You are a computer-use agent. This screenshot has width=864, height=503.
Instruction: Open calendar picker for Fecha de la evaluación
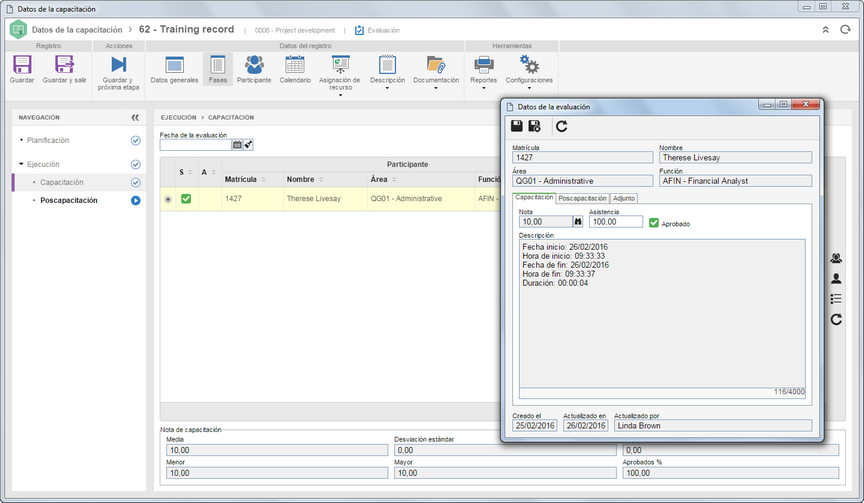click(237, 145)
